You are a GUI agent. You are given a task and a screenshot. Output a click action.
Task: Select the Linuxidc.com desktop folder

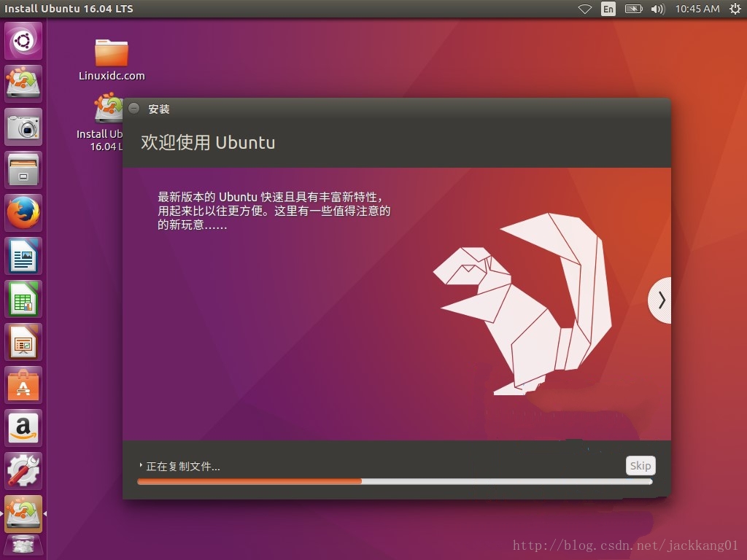click(x=112, y=60)
